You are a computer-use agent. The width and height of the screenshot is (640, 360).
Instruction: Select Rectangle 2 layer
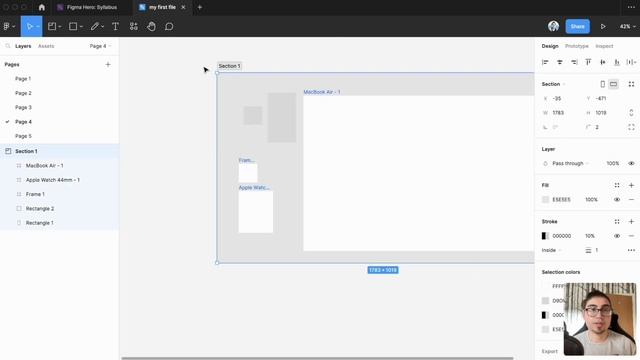coord(59,209)
